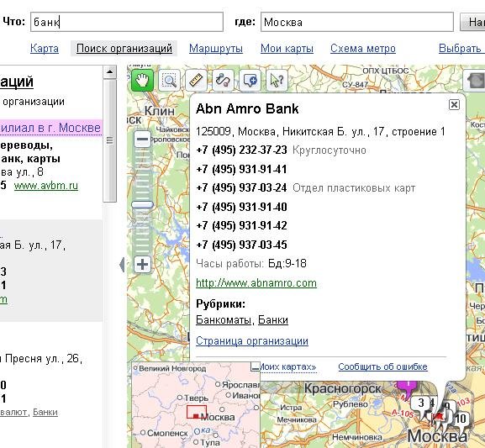Collapse the side panel arrow
485x448 pixels.
(123, 265)
